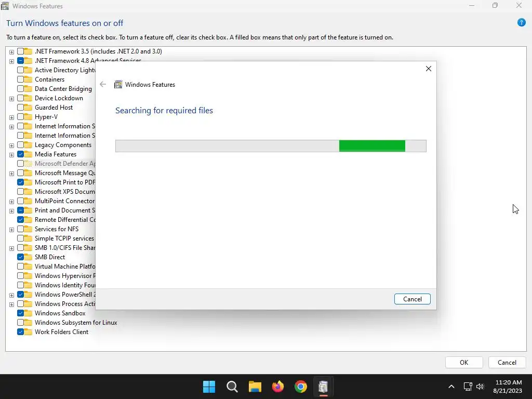
Task: Click the back arrow in the progress dialog
Action: (103, 85)
